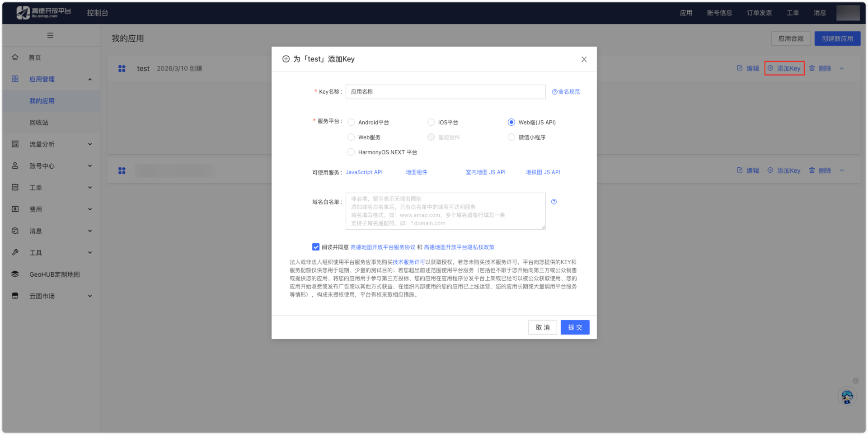
Task: Click the wrench icon for 工具
Action: 15,252
